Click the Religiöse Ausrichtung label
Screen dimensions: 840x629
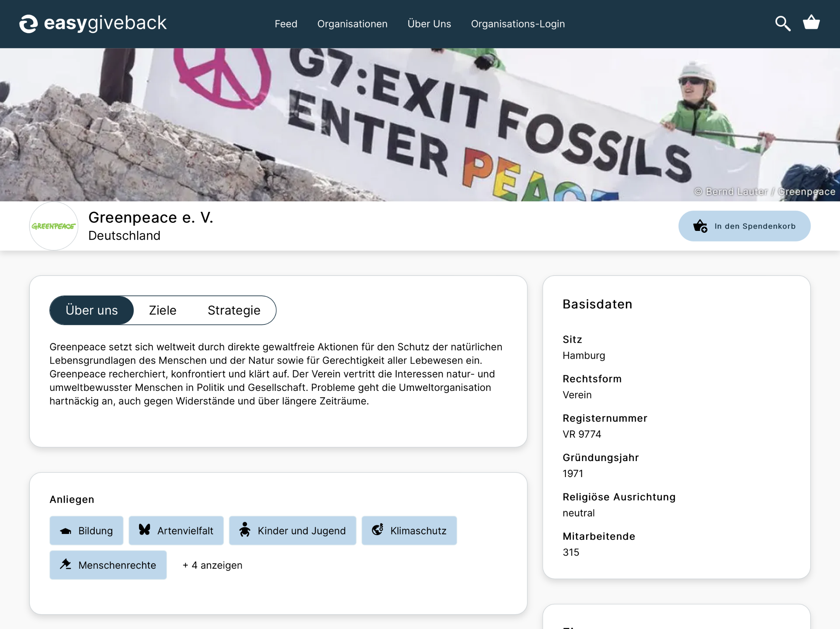pos(619,497)
